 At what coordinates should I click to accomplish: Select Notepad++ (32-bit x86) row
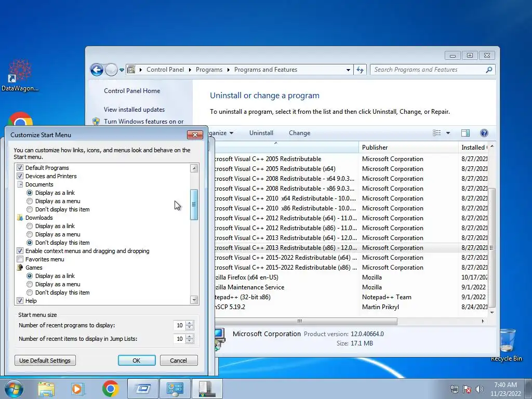click(351, 297)
